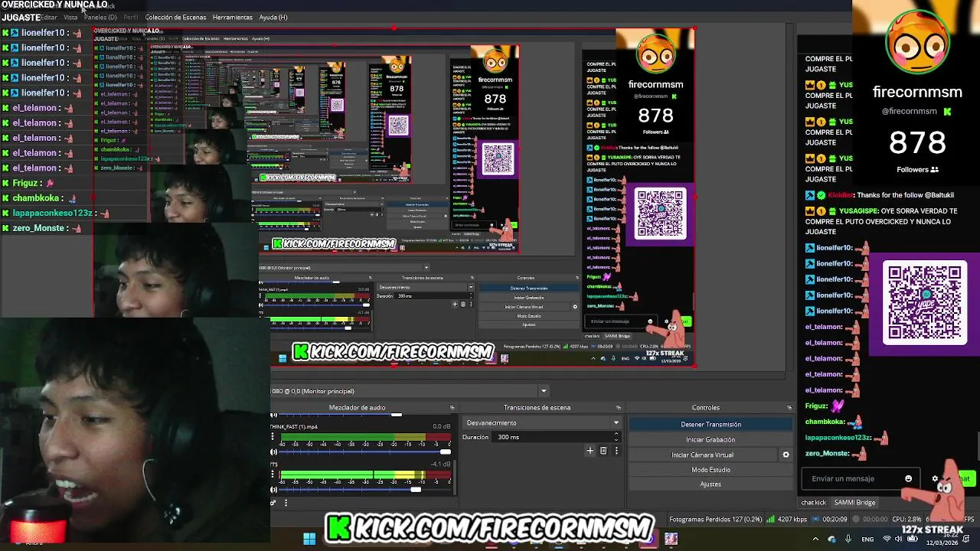Undock the Mezclador de audio panel

[452, 407]
